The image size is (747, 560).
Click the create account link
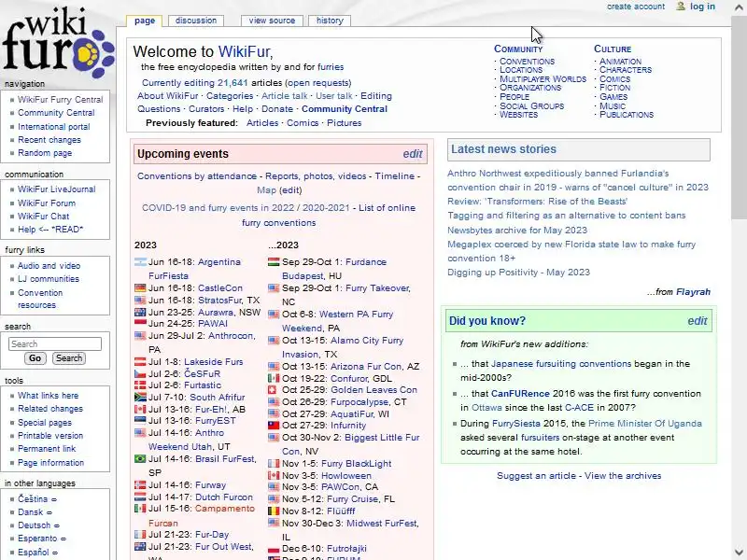(x=636, y=7)
